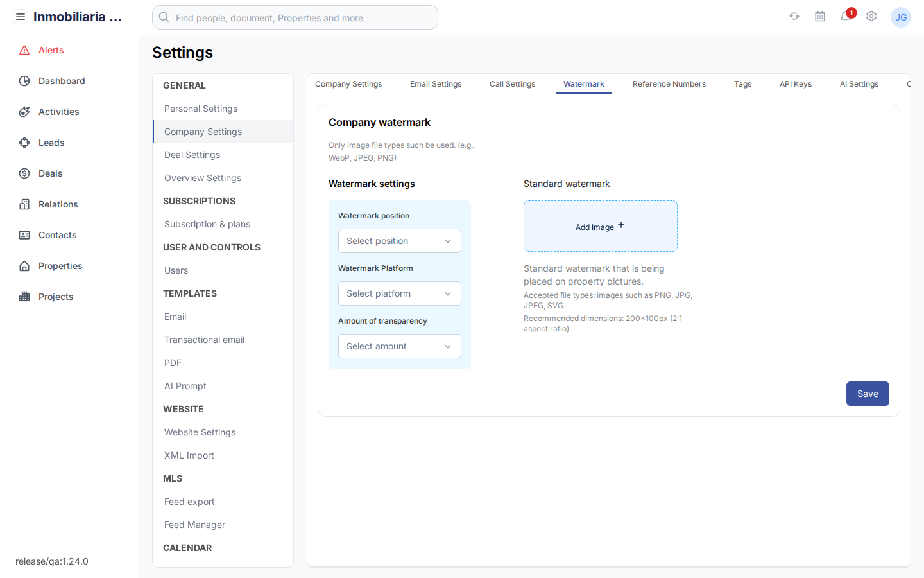Open the notifications bell with red badge
This screenshot has width=924, height=578.
pyautogui.click(x=846, y=17)
